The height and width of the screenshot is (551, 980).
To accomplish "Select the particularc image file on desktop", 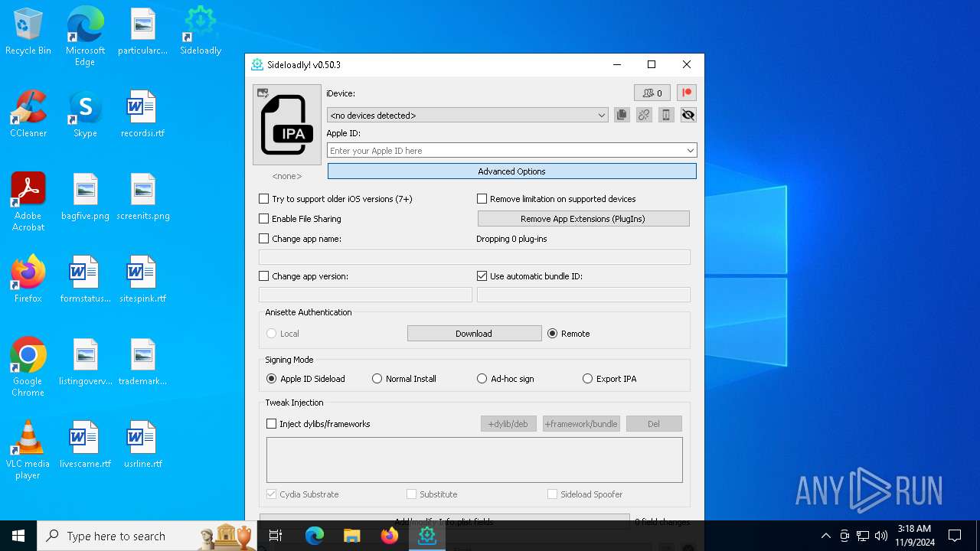I will point(142,32).
